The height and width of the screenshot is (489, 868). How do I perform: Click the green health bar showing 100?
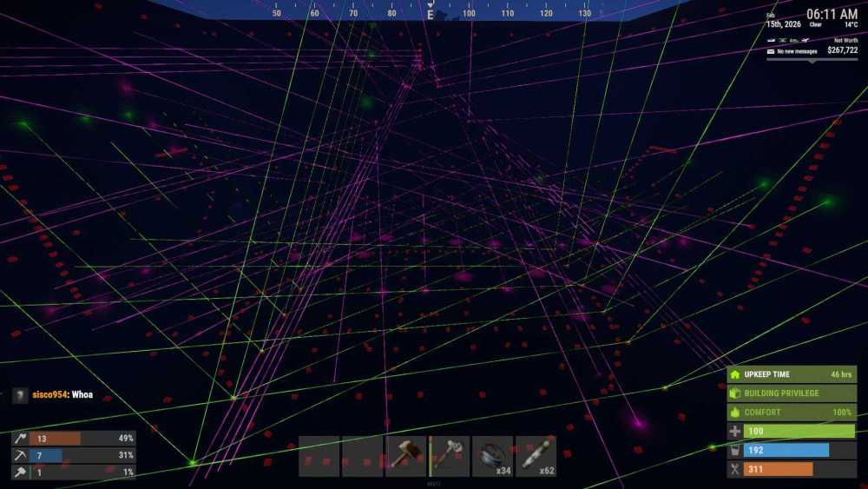pyautogui.click(x=799, y=432)
